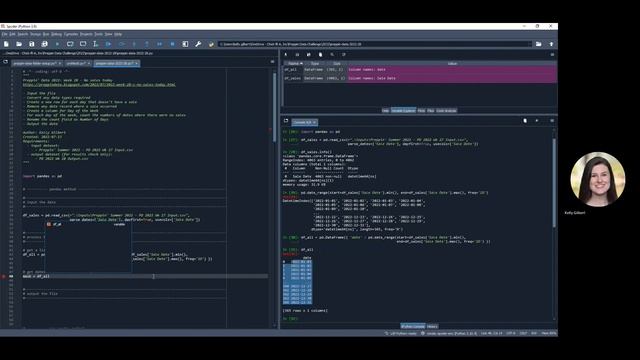
Task: Switch to Code Analysis pane tab
Action: pos(447,111)
